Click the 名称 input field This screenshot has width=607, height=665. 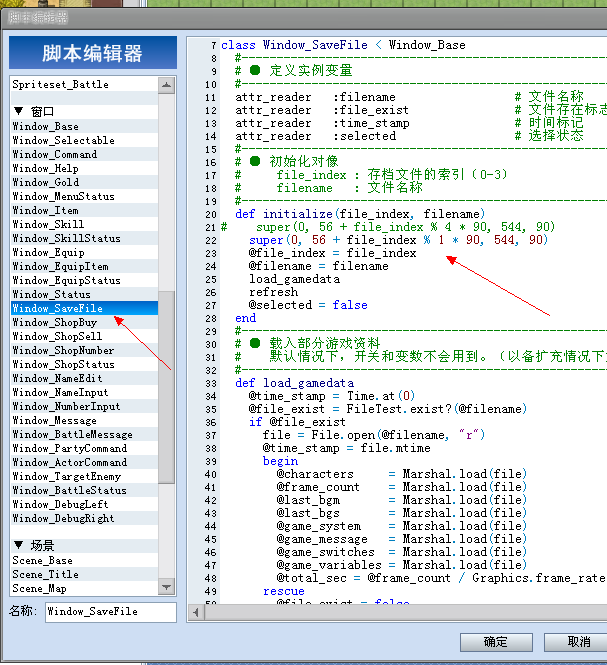(x=111, y=612)
